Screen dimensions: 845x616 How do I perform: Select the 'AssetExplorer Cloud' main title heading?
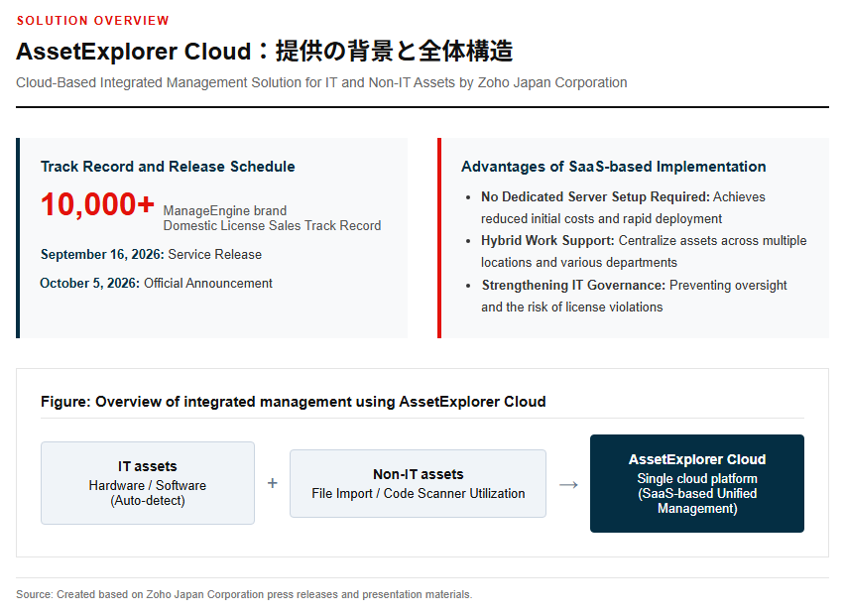(264, 52)
